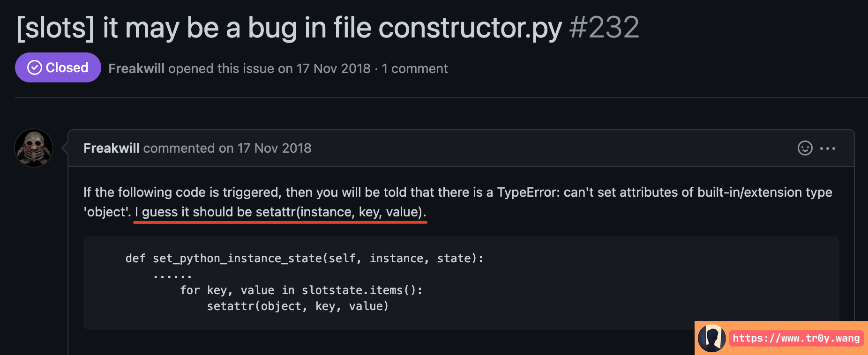
Task: Open Freakwill's profile from issue header line
Action: pyautogui.click(x=136, y=68)
